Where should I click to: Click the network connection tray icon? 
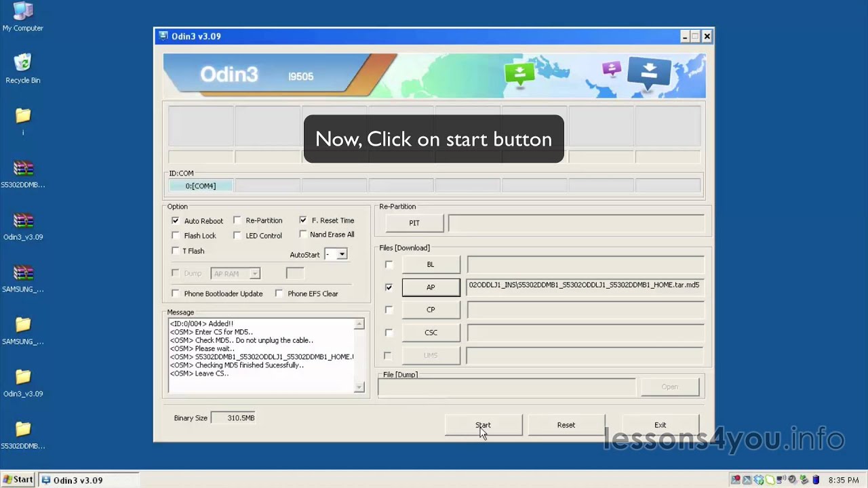coord(781,480)
